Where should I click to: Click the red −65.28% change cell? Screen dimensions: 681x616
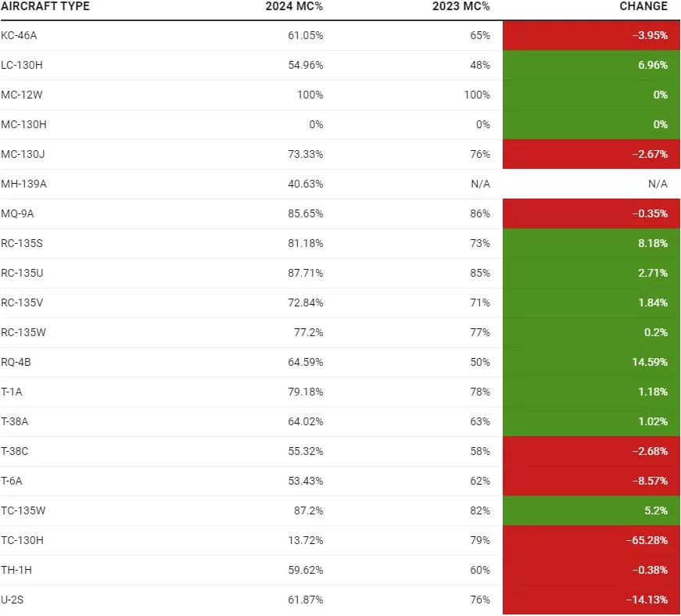click(591, 541)
